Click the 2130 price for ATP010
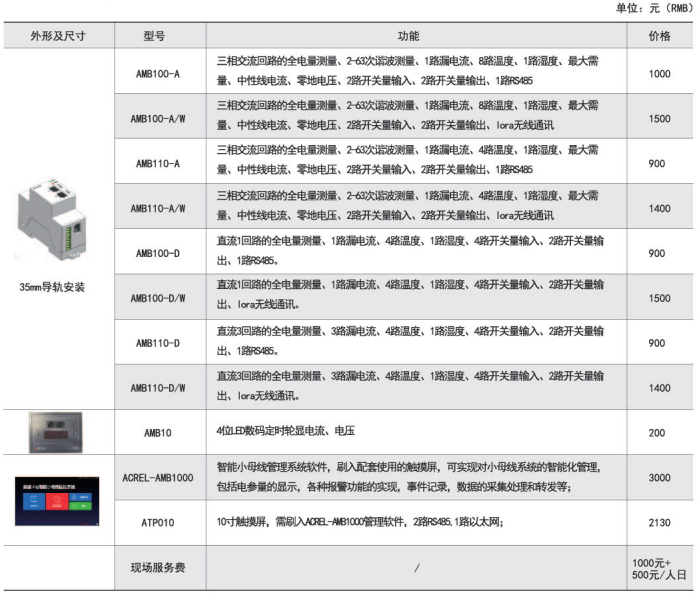Image resolution: width=698 pixels, height=596 pixels. (659, 522)
